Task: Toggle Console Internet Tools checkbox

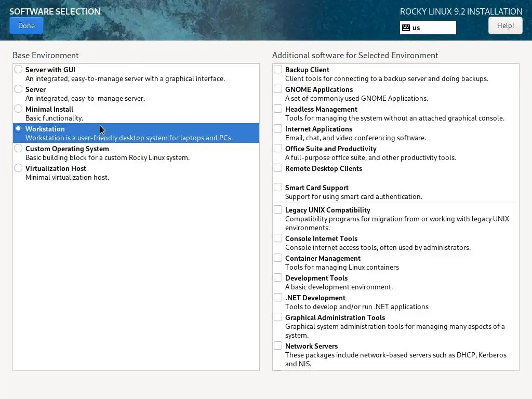Action: [x=278, y=238]
